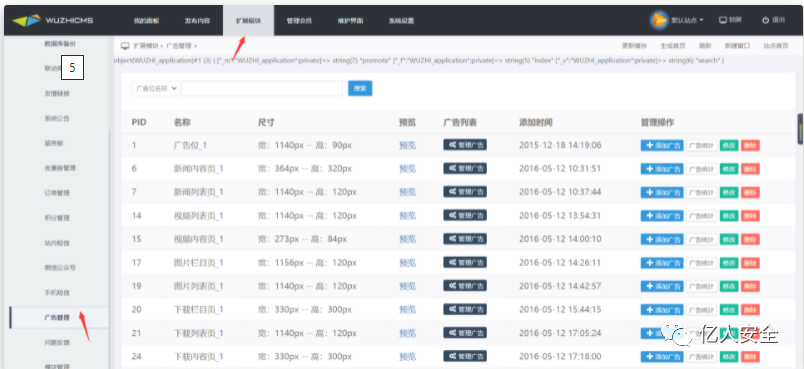Screen dimensions: 804x369
Task: Add an ad (添加广告) to 下载栏目页_1
Action: coord(662,310)
